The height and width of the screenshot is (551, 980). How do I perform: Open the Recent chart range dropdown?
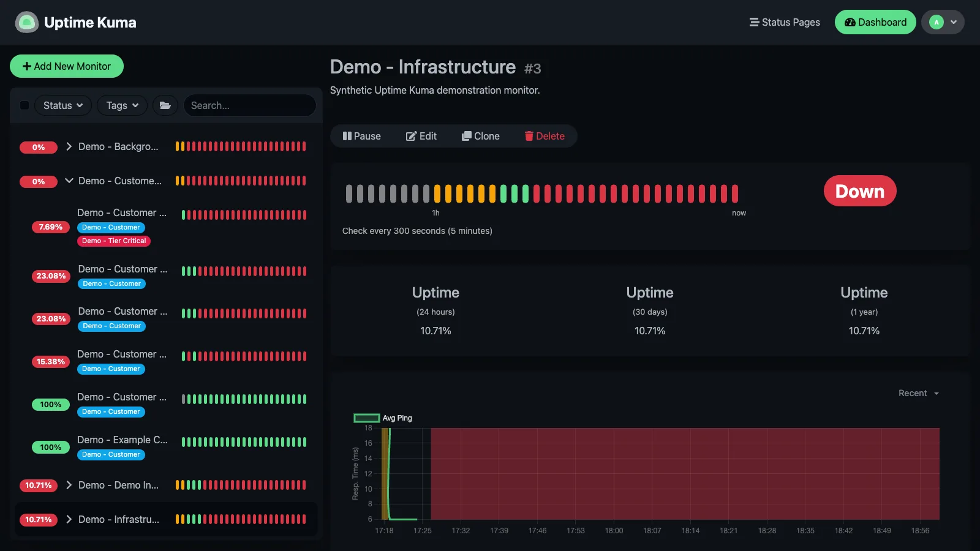[919, 393]
